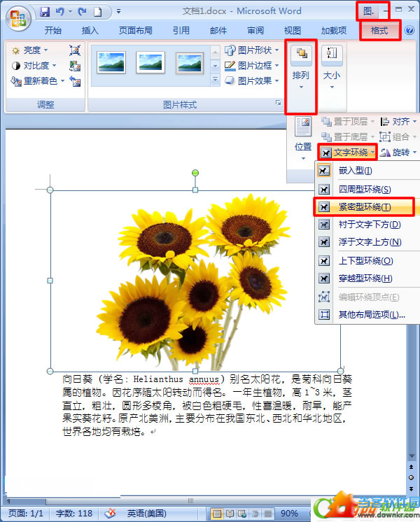The width and height of the screenshot is (420, 522).
Task: Open Word help question mark
Action: click(x=409, y=30)
